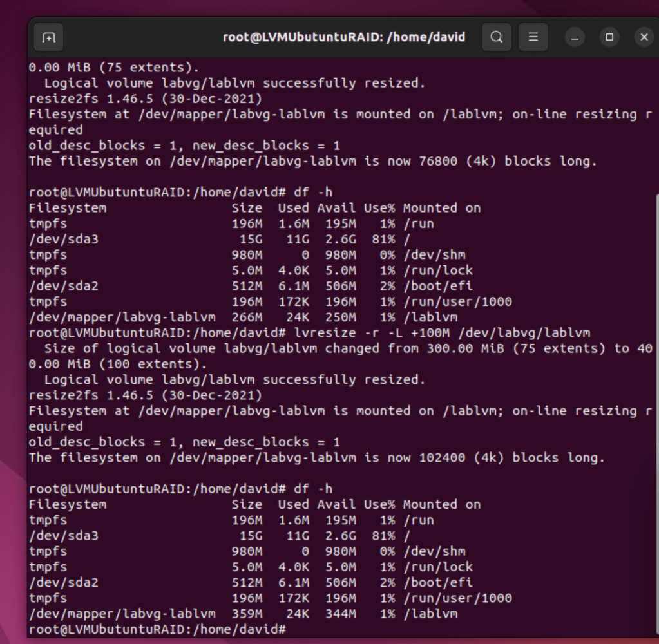The width and height of the screenshot is (659, 644).
Task: Maximize the terminal window
Action: pos(609,37)
